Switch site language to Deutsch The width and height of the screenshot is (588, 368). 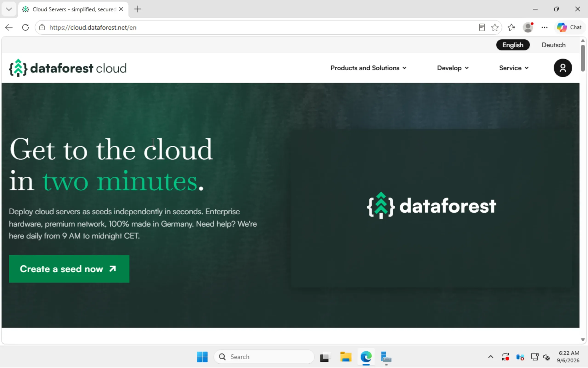[554, 45]
